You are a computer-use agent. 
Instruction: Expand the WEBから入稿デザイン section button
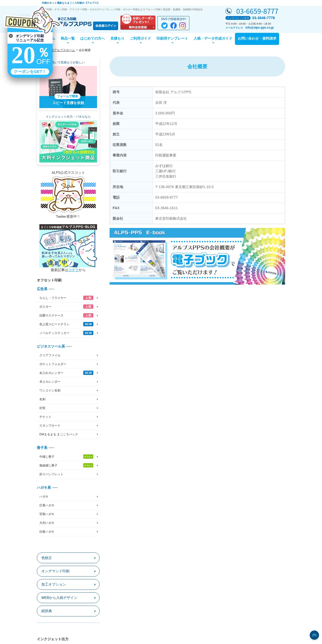pyautogui.click(x=68, y=598)
